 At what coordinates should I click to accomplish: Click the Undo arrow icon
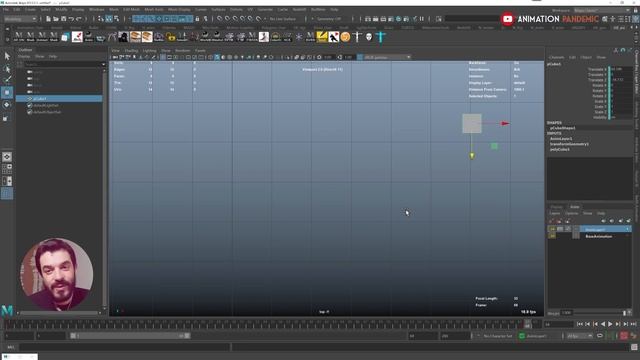(71, 19)
